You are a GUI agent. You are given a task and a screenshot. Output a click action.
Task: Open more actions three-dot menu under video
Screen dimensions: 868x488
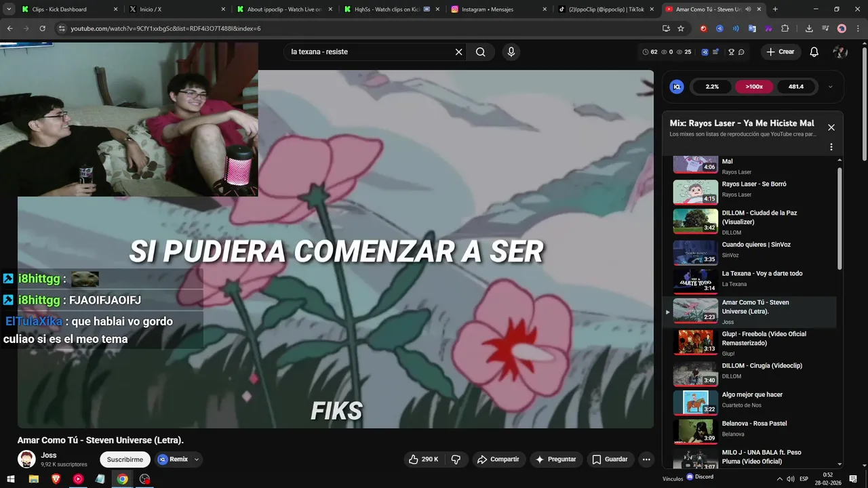[x=646, y=460]
